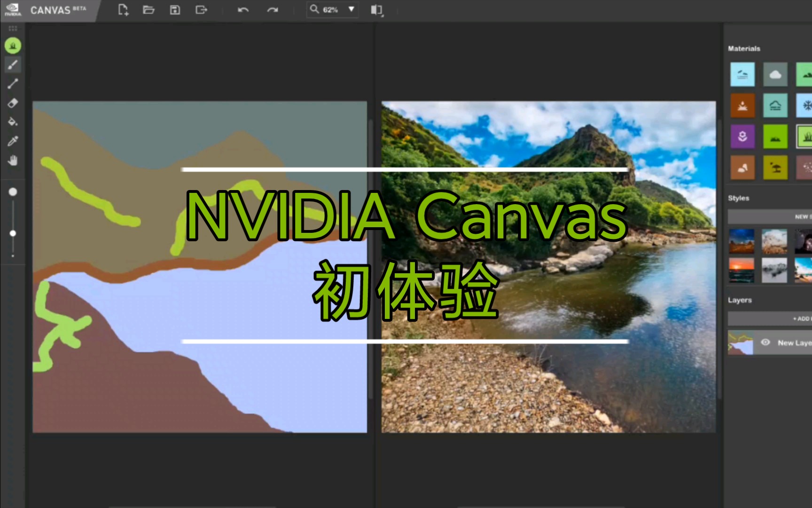Open an existing file with folder icon
812x508 pixels.
(x=148, y=10)
